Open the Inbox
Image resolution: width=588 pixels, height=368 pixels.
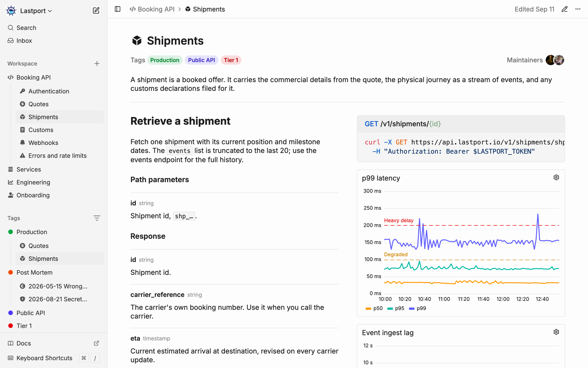pyautogui.click(x=54, y=40)
